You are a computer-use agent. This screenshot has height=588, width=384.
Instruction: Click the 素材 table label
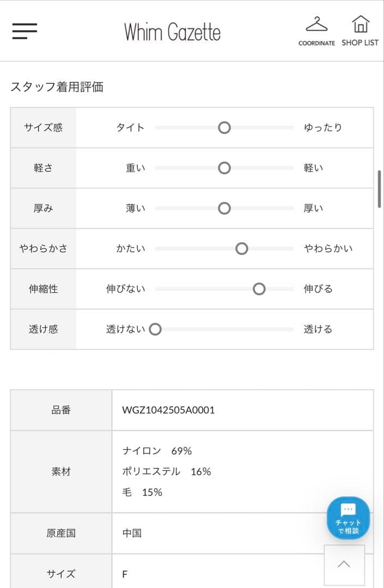tap(60, 471)
